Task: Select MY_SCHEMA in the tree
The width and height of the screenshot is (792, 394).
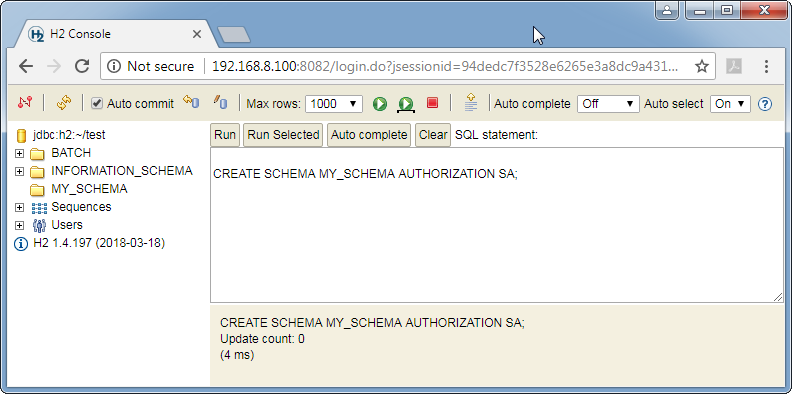Action: (x=89, y=189)
